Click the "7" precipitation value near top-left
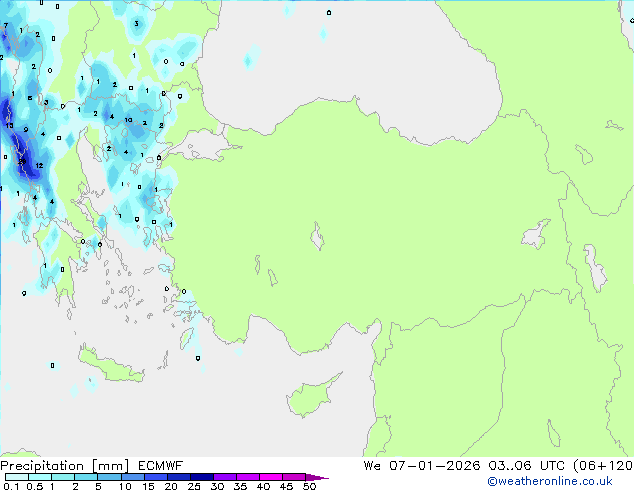The height and width of the screenshot is (490, 634). [x=6, y=25]
